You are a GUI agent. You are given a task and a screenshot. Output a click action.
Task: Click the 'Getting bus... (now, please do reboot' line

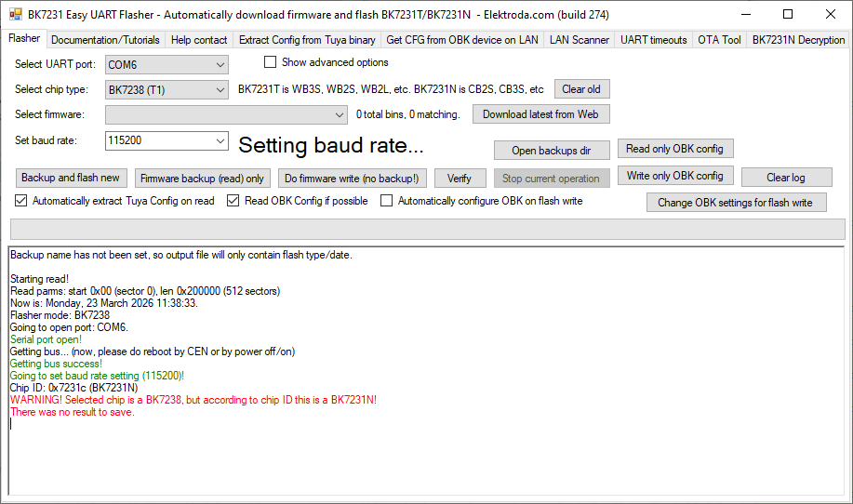click(x=153, y=351)
